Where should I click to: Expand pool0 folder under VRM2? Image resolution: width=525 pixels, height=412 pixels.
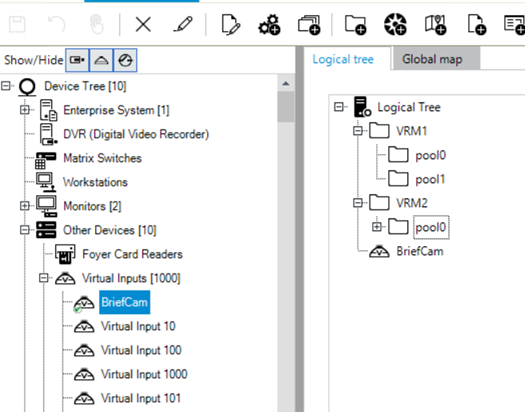pos(377,227)
